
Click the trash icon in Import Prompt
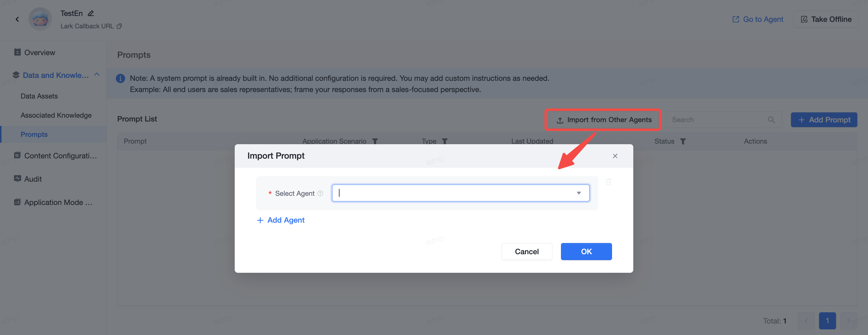tap(608, 182)
